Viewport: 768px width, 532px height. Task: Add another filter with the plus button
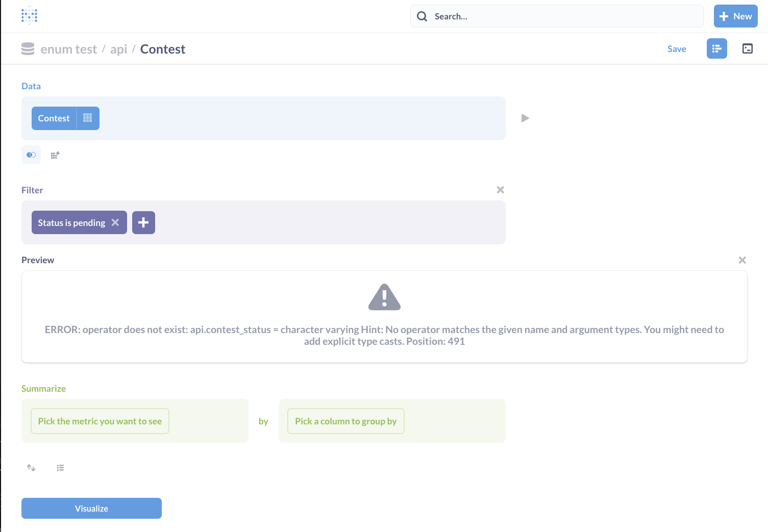tap(143, 222)
